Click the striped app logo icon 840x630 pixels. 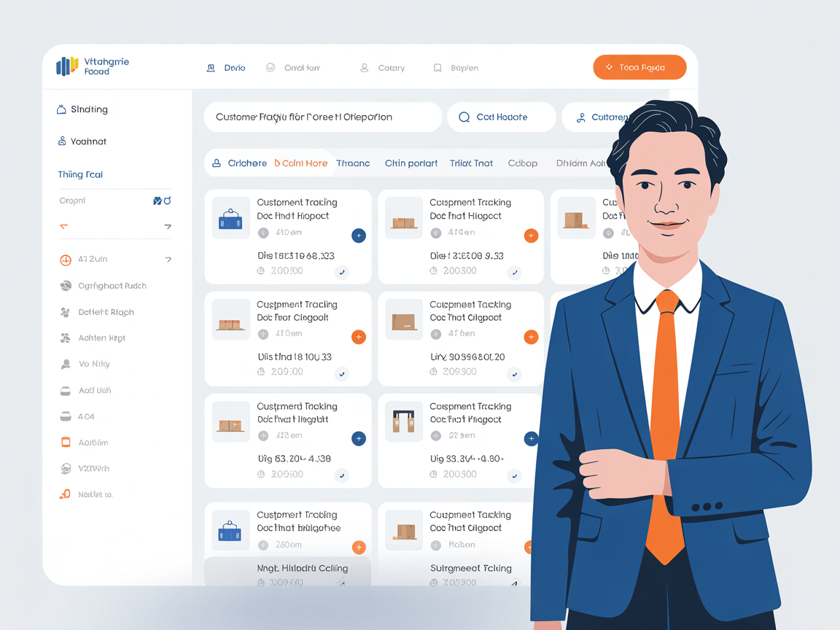67,66
